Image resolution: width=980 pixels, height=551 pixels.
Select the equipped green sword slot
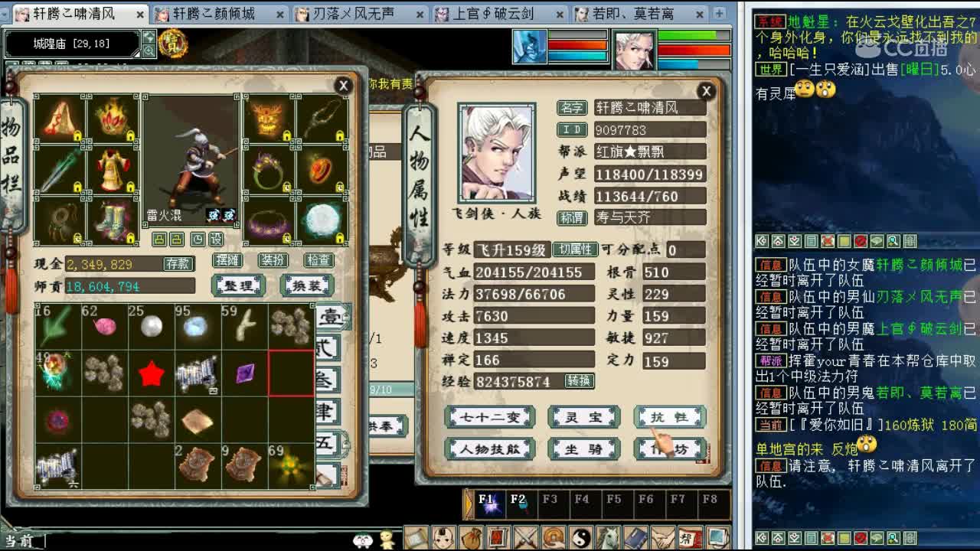59,169
